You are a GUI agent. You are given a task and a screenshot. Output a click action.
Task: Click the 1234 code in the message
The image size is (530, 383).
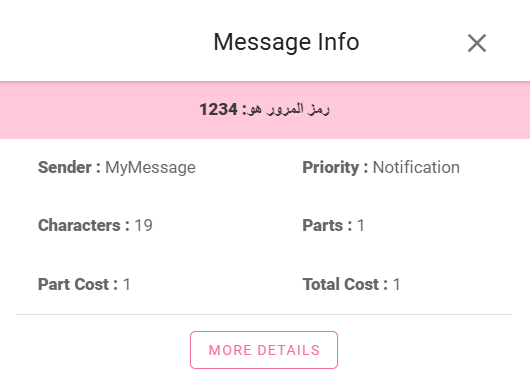pos(218,110)
